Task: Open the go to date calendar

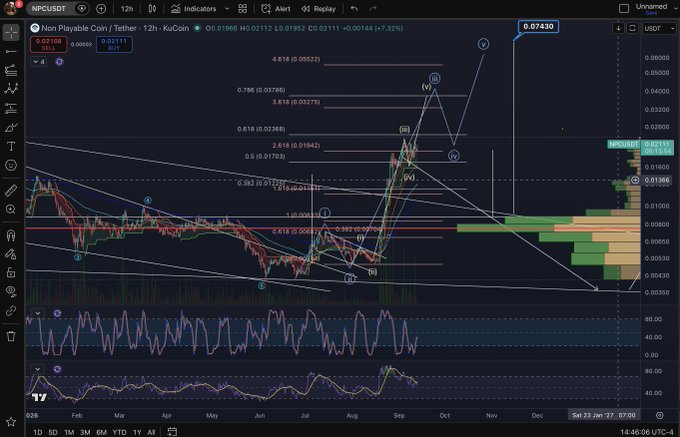Action: tap(172, 432)
